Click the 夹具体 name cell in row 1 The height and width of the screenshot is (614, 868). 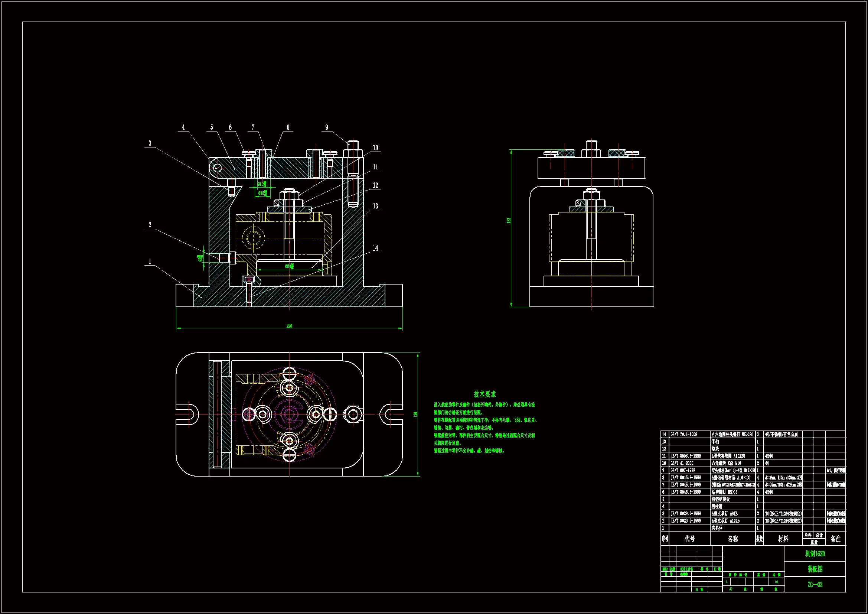click(717, 528)
